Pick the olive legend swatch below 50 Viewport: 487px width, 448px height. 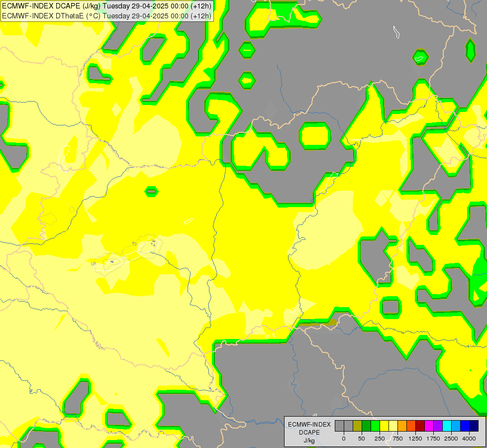pyautogui.click(x=357, y=426)
